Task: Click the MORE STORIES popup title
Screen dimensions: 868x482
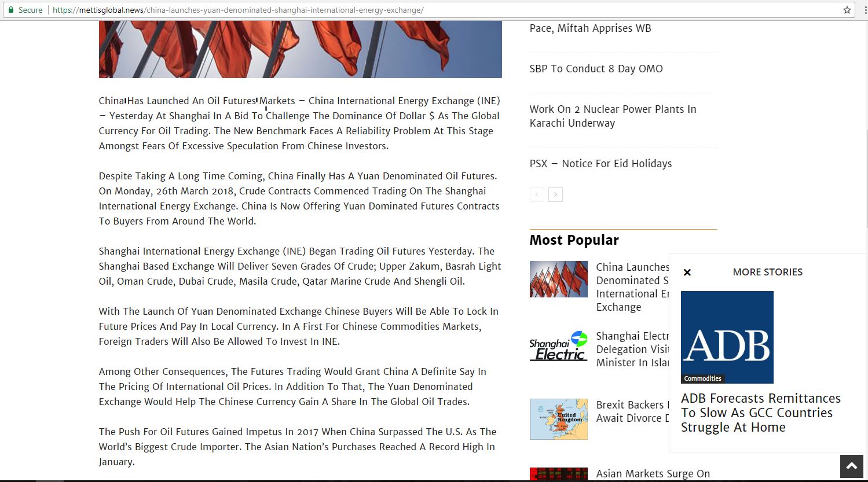Action: (x=767, y=272)
